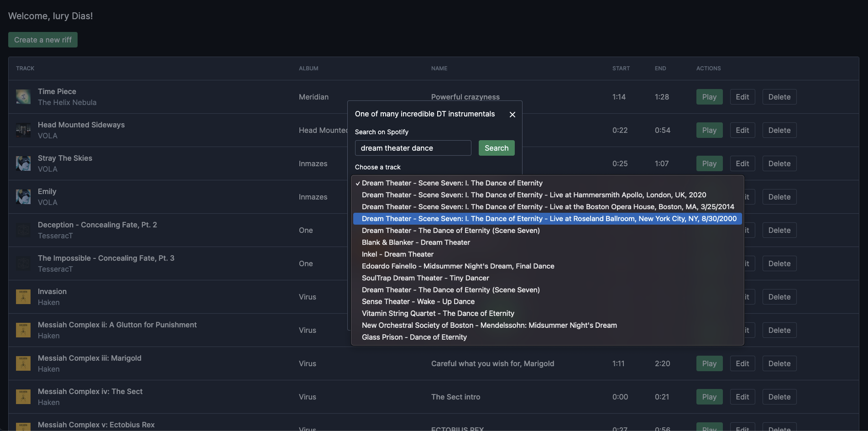Focus the Spotify search field 'dream theater dance'
868x431 pixels.
click(x=413, y=148)
